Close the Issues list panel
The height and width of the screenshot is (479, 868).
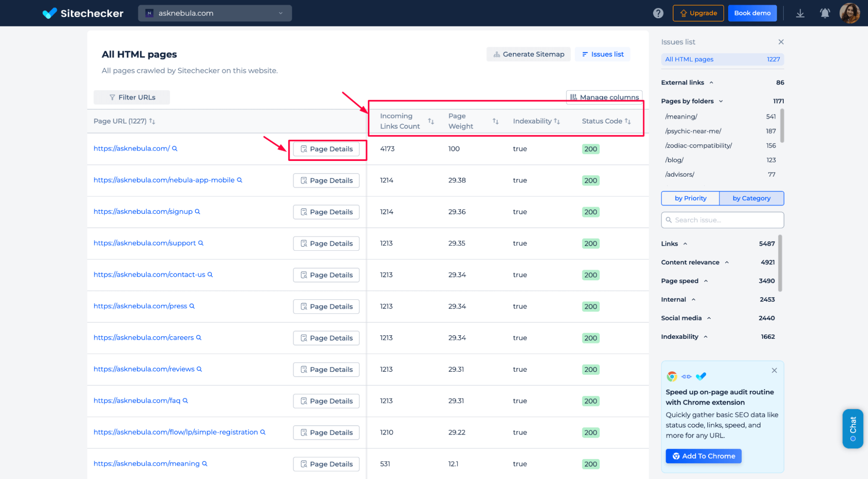click(781, 42)
